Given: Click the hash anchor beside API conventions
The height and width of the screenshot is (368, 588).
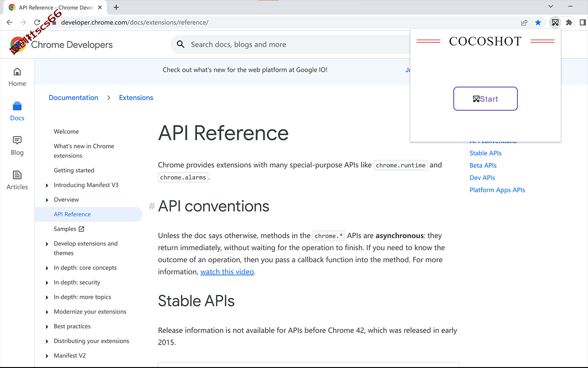Looking at the screenshot, I should (x=152, y=206).
